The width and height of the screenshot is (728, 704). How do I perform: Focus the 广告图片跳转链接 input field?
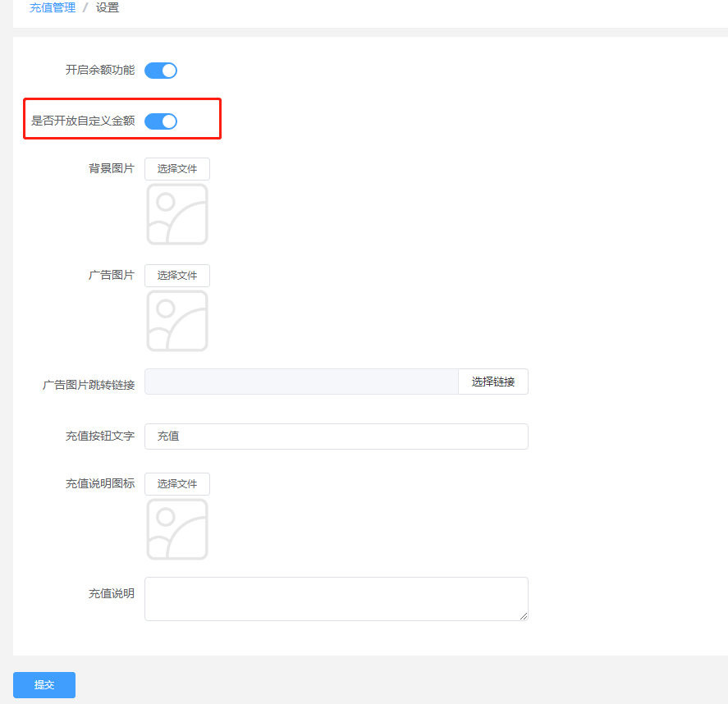click(x=301, y=382)
